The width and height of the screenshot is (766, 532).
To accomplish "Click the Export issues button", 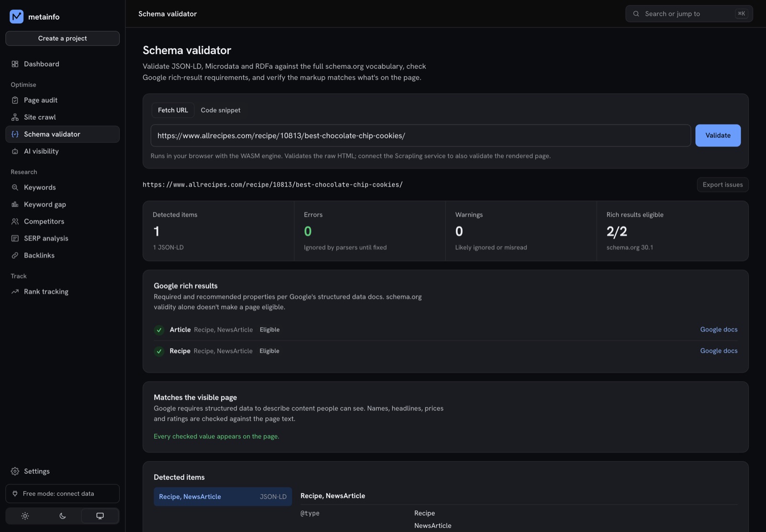I will [x=722, y=185].
